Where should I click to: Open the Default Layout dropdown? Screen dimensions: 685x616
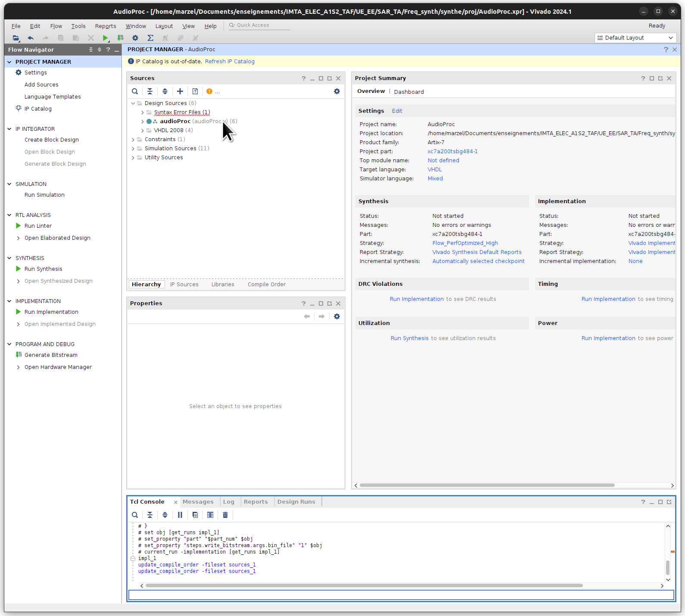point(635,38)
